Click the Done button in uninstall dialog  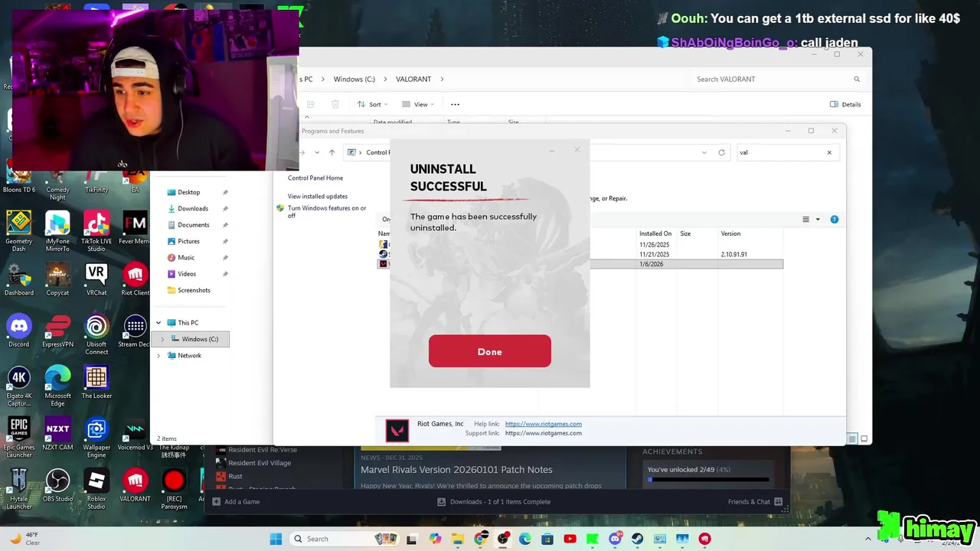pos(489,351)
